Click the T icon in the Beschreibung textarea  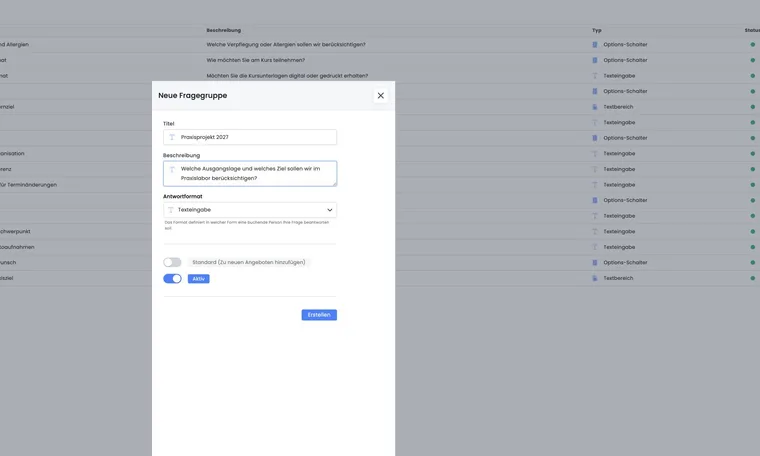(172, 169)
